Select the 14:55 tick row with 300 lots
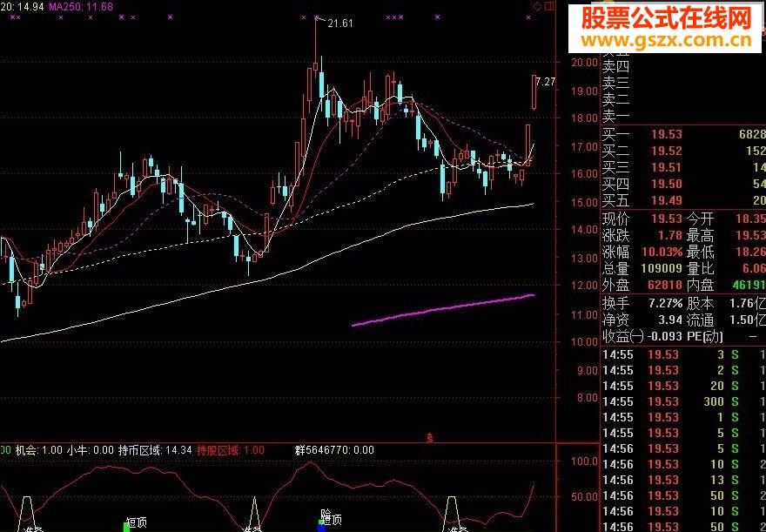766x532 pixels. coord(683,401)
